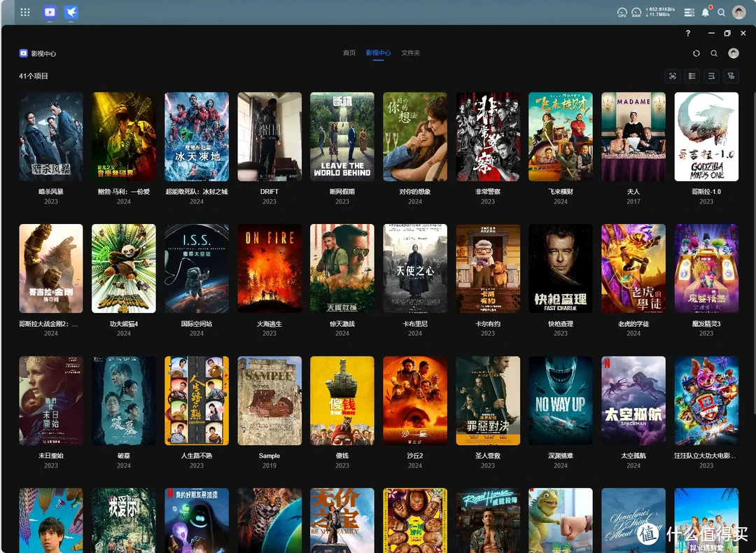Open 哥斯拉大战金刚2 poster

click(50, 269)
